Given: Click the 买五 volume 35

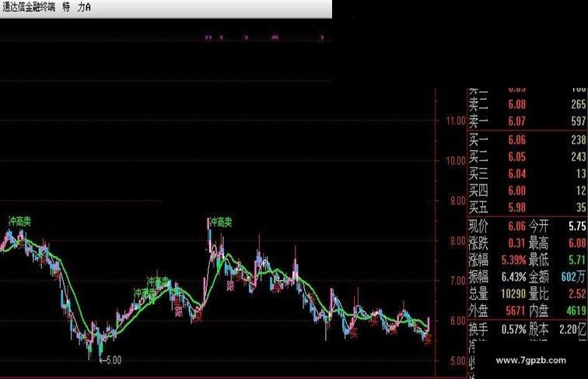Looking at the screenshot, I should (581, 207).
